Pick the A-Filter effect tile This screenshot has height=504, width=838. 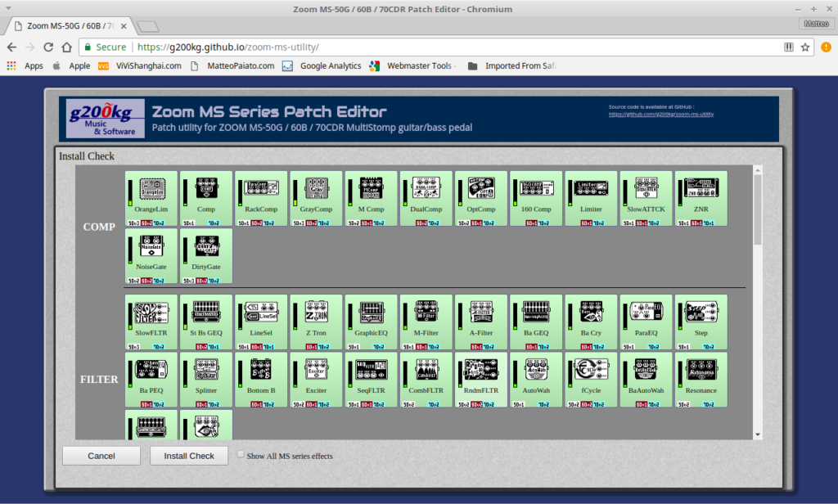pos(481,322)
